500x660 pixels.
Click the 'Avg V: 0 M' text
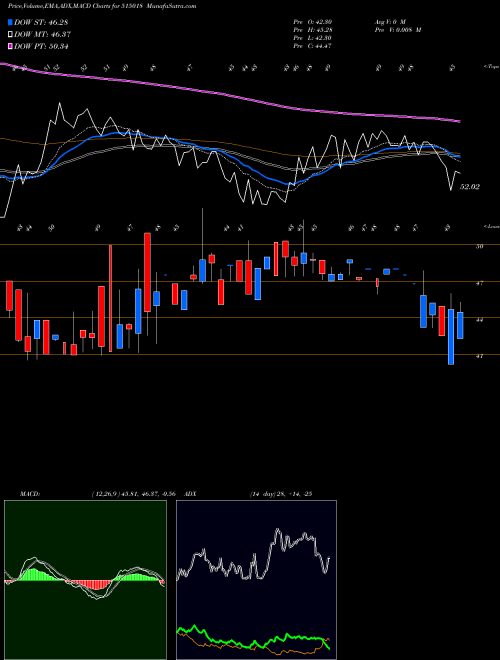389,22
